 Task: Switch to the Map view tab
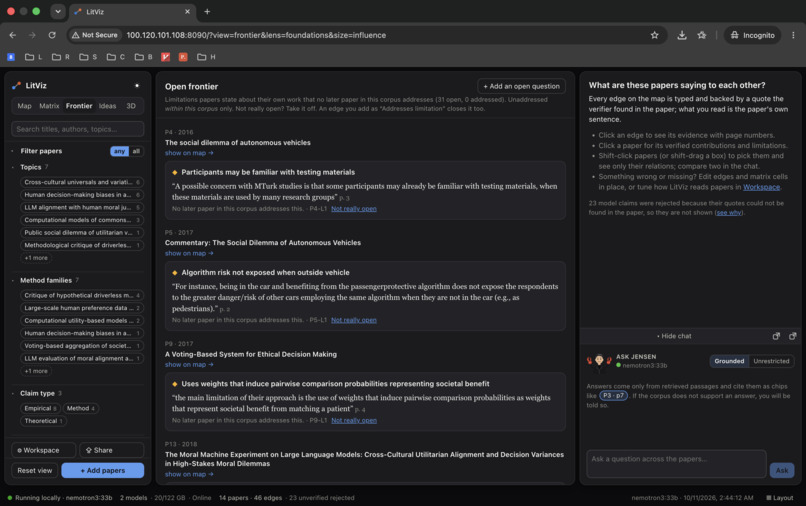(x=24, y=106)
